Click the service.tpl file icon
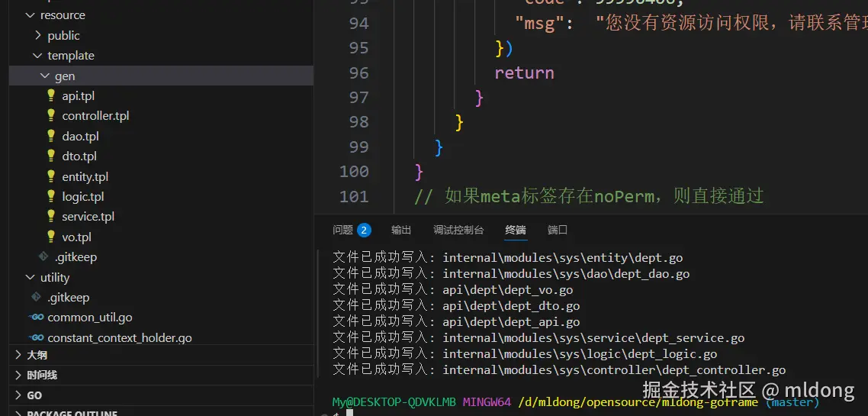 (51, 217)
